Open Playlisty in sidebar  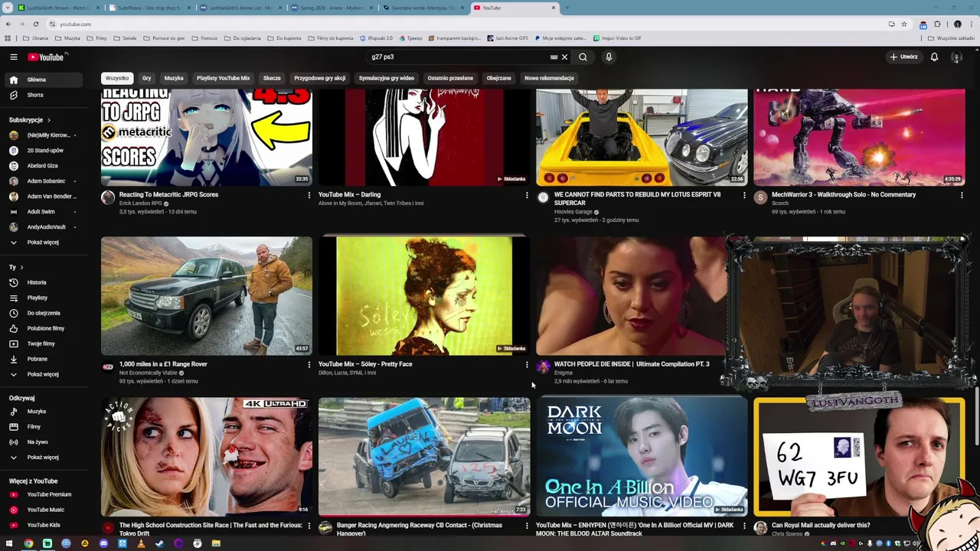pos(44,298)
